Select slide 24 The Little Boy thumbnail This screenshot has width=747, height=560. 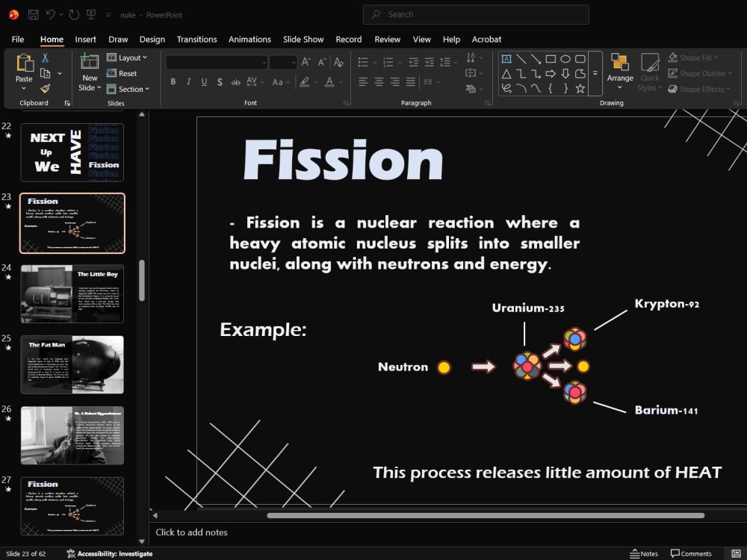(x=72, y=293)
